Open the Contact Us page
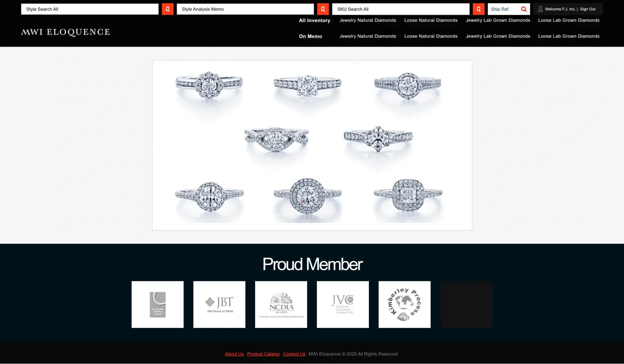Viewport: 624px width, 364px height. (x=294, y=354)
